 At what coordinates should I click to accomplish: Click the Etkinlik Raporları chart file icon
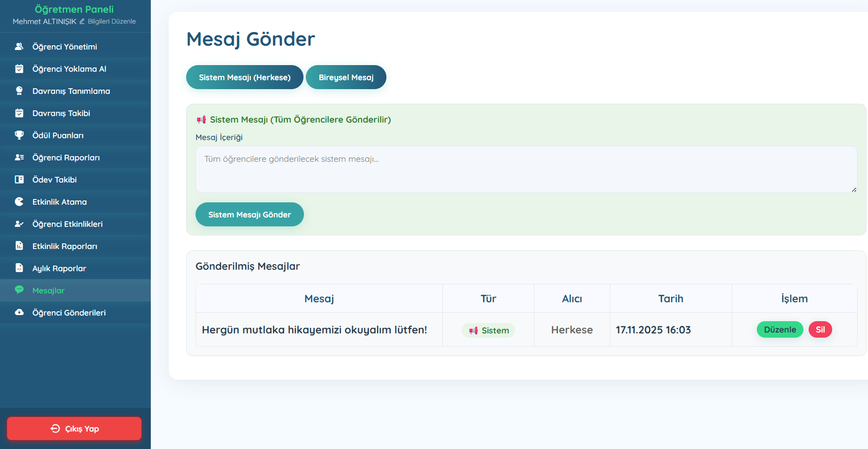pos(19,246)
